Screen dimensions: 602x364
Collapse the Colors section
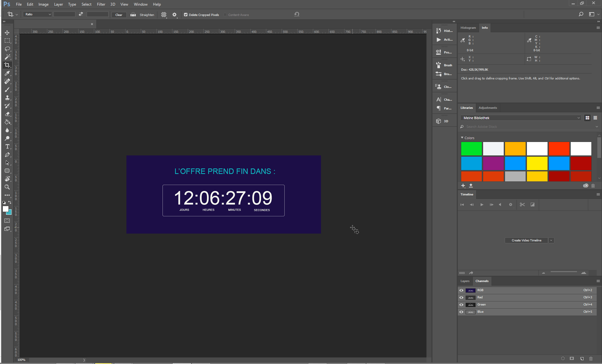[x=462, y=138]
